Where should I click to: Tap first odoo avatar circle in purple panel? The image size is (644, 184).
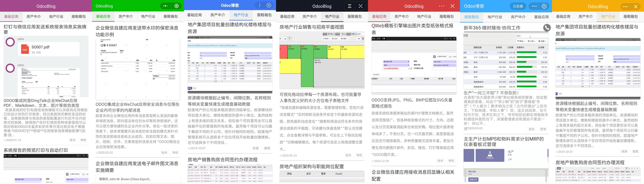click(10, 42)
